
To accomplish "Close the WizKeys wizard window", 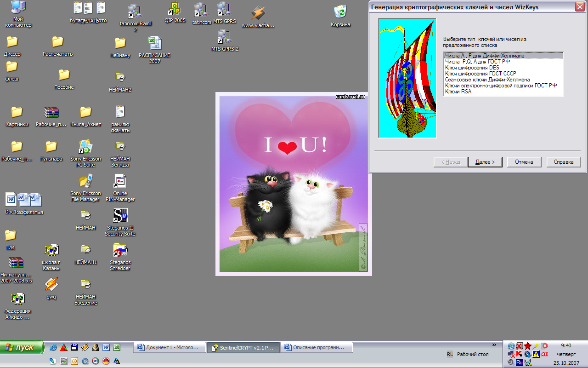I will 580,7.
